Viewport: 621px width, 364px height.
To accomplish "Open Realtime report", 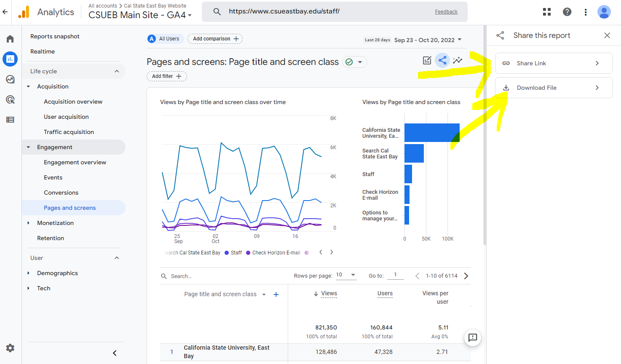I will [x=43, y=51].
